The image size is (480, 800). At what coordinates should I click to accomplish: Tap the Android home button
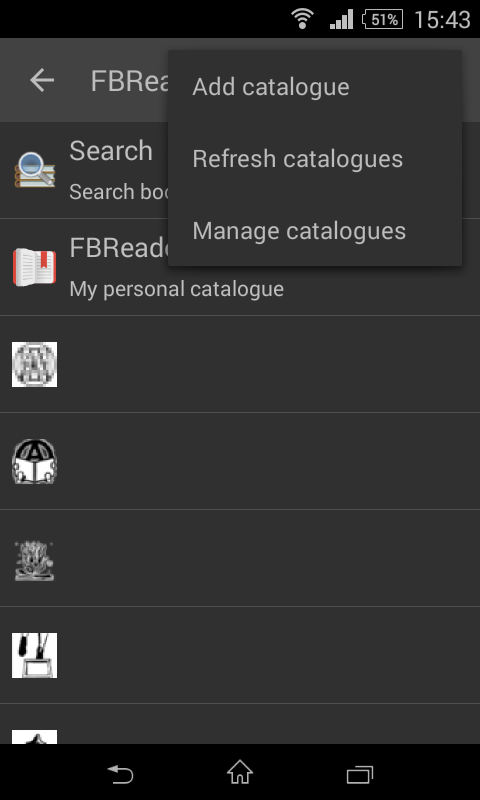[x=240, y=772]
